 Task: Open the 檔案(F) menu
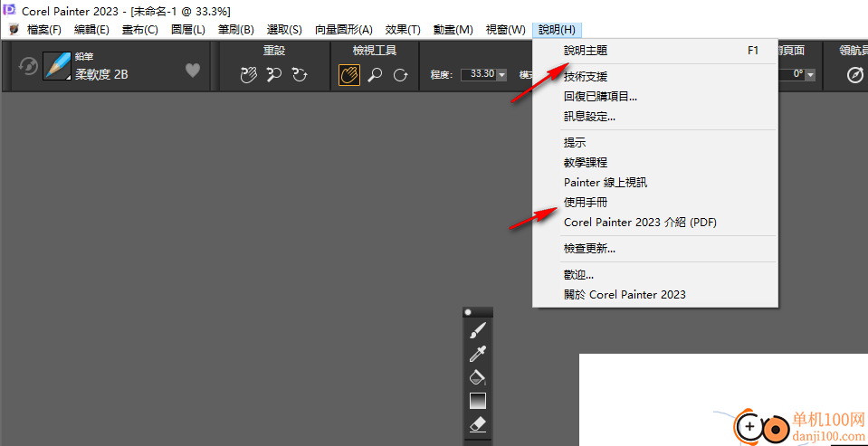(x=44, y=30)
